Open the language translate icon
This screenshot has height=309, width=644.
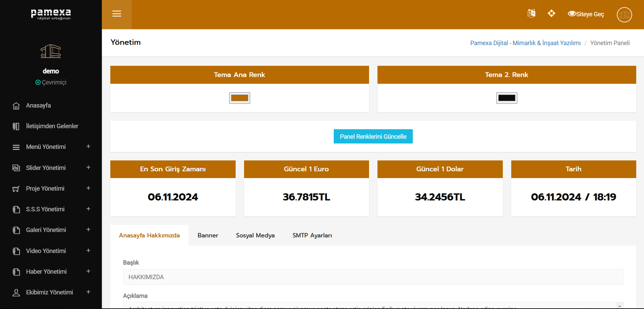pyautogui.click(x=531, y=14)
